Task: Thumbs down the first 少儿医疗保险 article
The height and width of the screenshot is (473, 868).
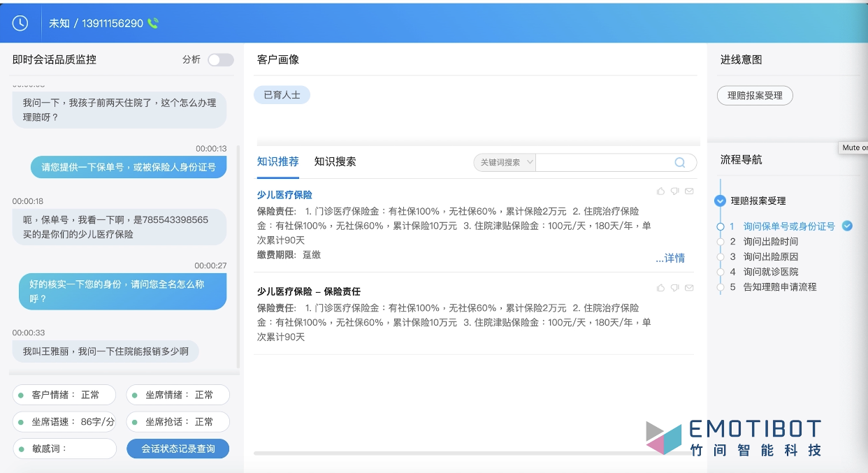Action: 674,191
